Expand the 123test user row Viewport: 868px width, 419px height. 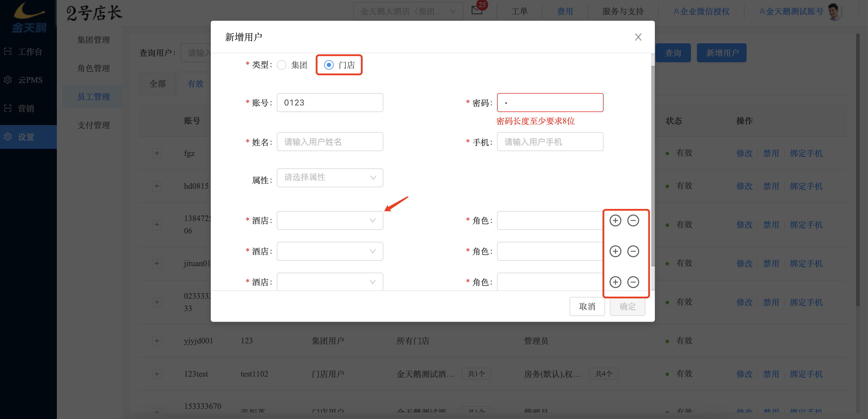[157, 374]
